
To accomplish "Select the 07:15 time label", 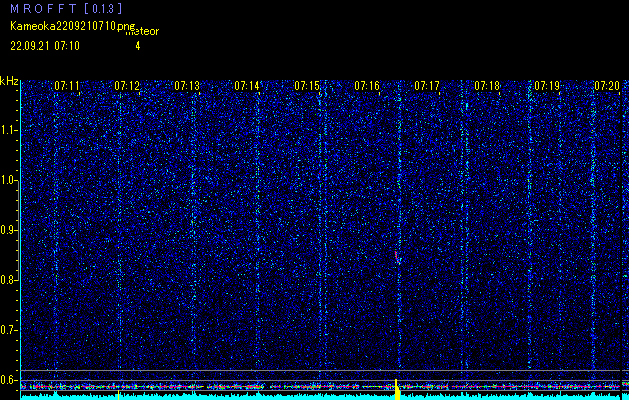I will point(307,86).
